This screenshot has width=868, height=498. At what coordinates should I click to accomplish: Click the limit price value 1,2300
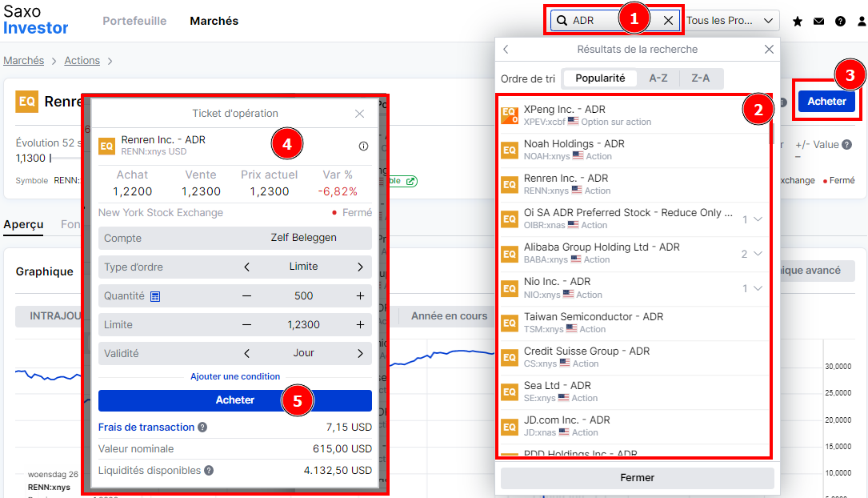pos(303,324)
